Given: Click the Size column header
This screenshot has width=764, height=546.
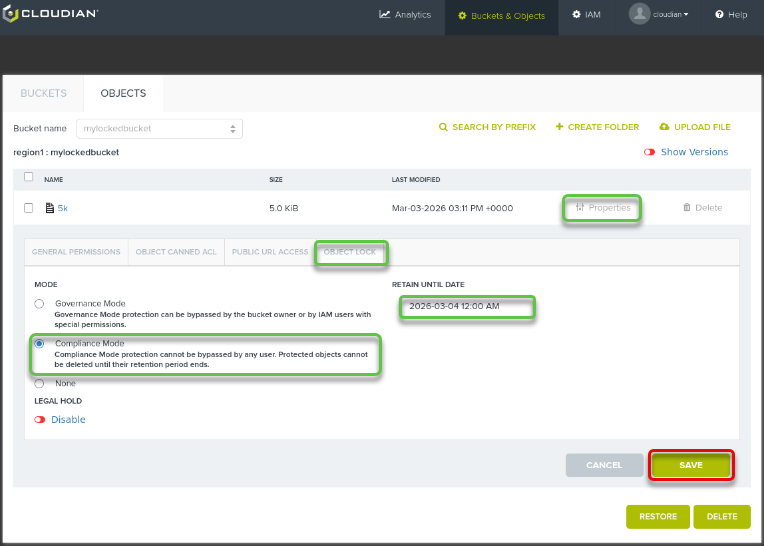Looking at the screenshot, I should (276, 180).
